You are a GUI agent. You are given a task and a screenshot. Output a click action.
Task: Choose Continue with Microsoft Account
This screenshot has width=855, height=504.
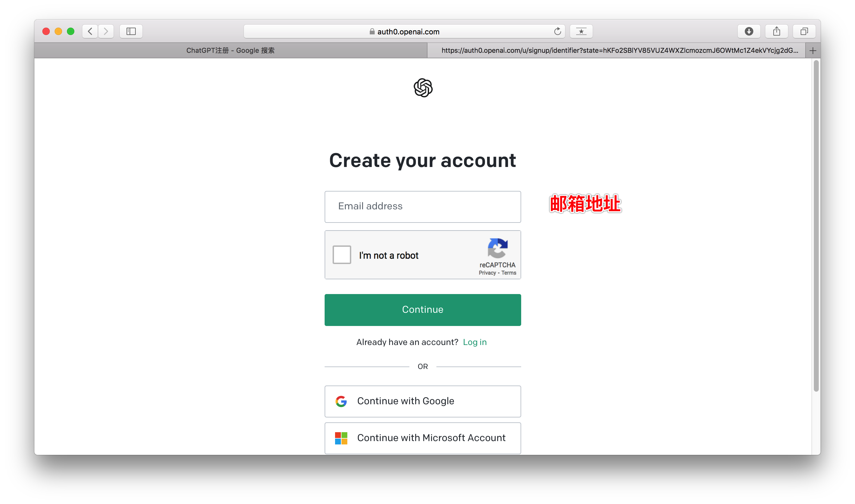423,438
